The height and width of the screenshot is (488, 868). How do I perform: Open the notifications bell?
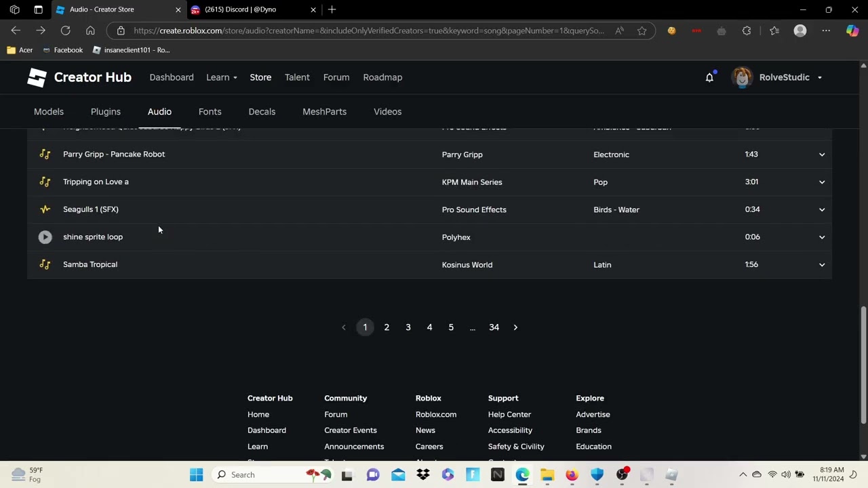pyautogui.click(x=709, y=77)
